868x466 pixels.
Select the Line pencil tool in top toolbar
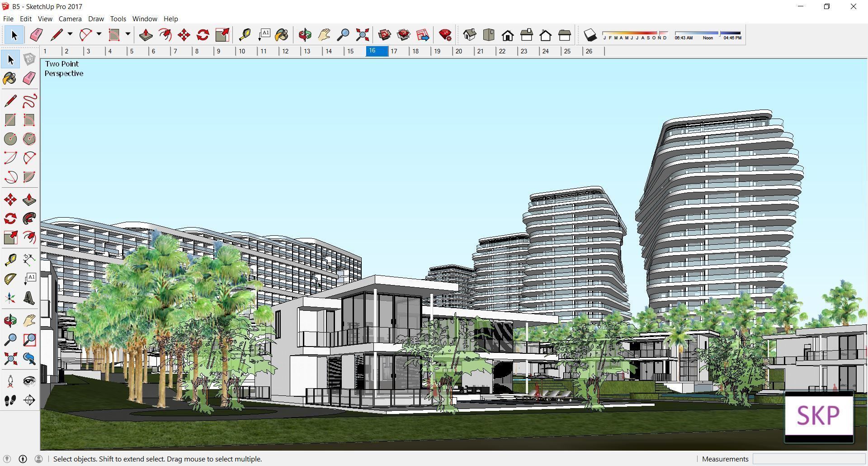(x=57, y=35)
